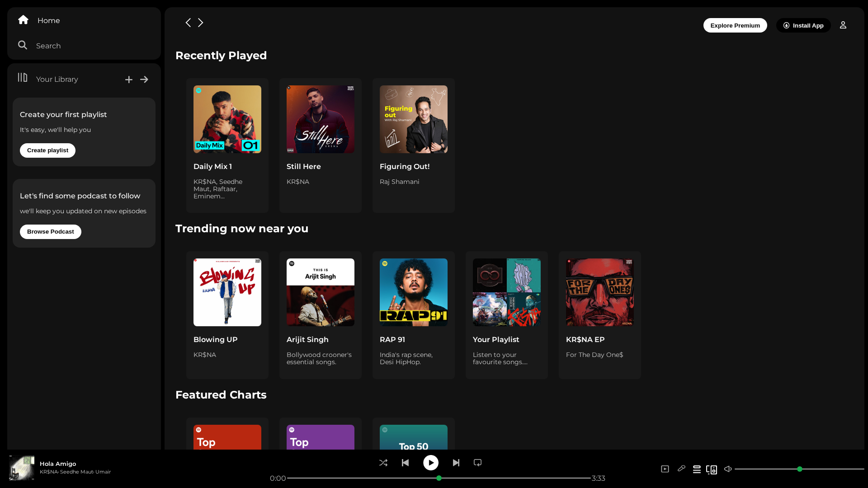Click the Your Library stacked-books icon
The image size is (868, 488).
click(x=23, y=78)
